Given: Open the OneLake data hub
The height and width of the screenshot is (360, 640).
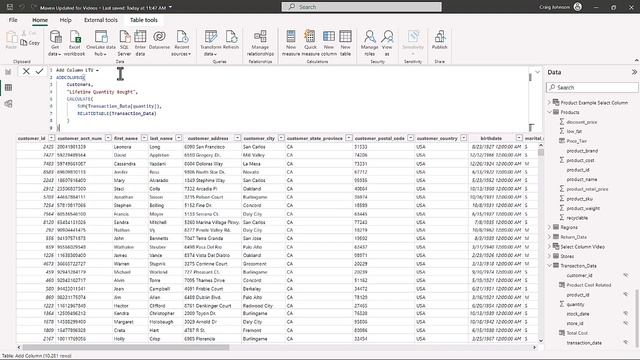Looking at the screenshot, I should (x=101, y=42).
